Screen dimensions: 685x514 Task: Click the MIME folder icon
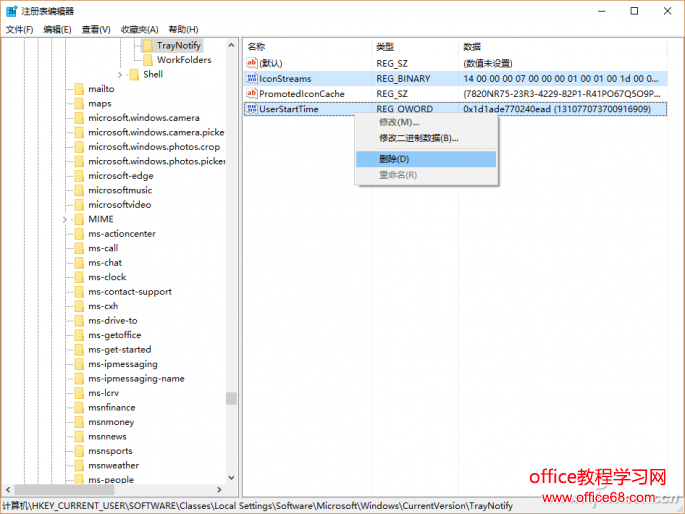(x=79, y=219)
